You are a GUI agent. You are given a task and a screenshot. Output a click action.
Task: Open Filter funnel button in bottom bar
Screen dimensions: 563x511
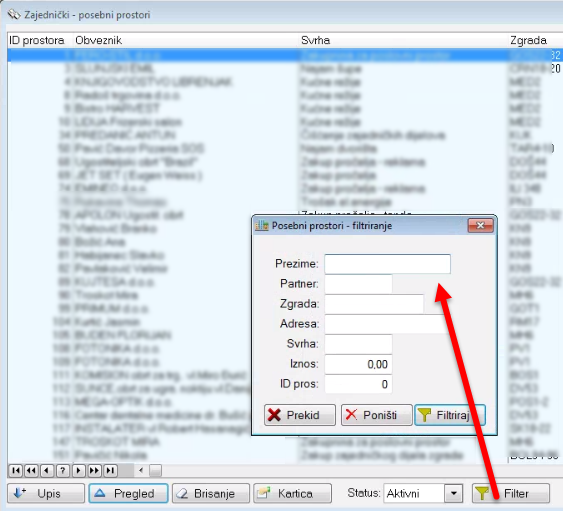511,493
